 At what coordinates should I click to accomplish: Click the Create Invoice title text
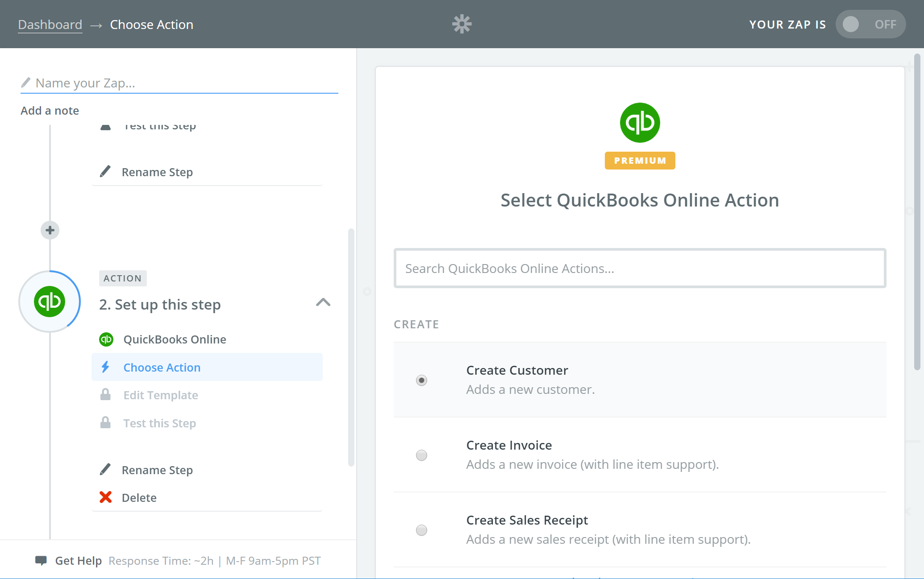coord(509,445)
